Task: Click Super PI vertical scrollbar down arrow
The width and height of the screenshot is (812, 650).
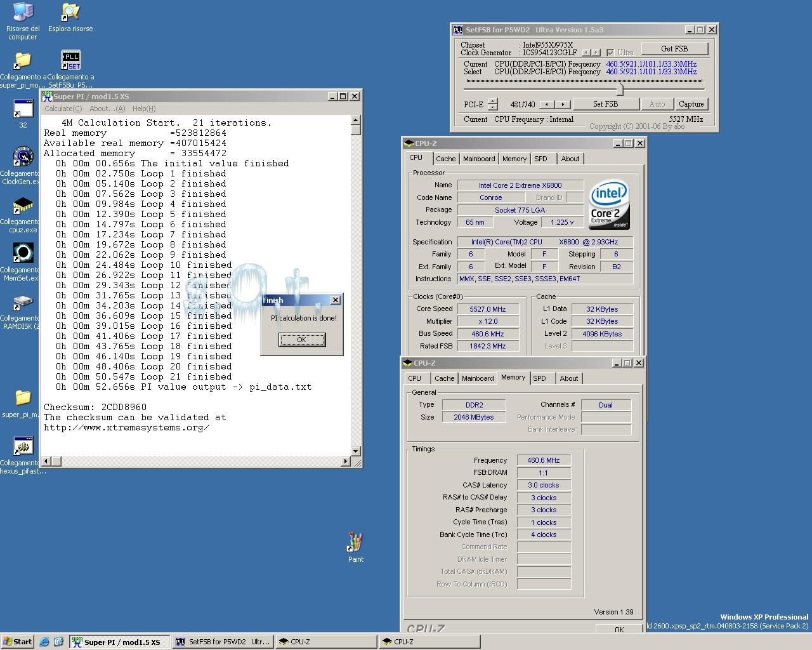Action: [355, 451]
